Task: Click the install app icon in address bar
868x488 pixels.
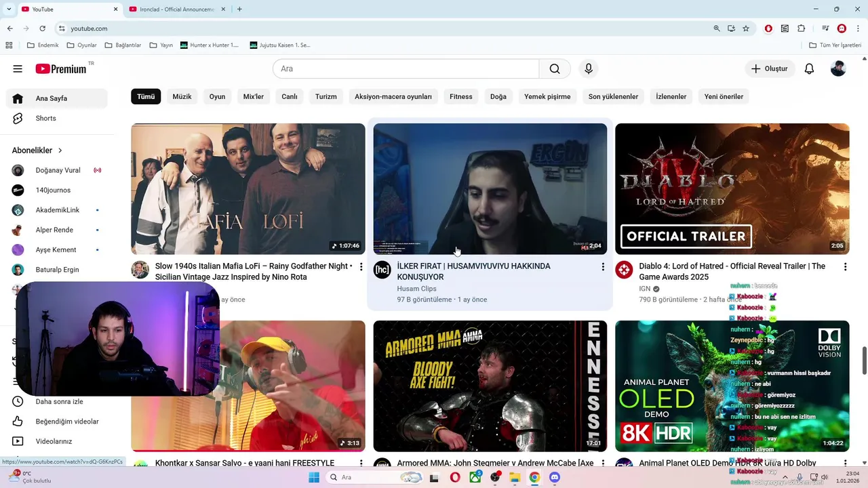Action: pos(731,28)
